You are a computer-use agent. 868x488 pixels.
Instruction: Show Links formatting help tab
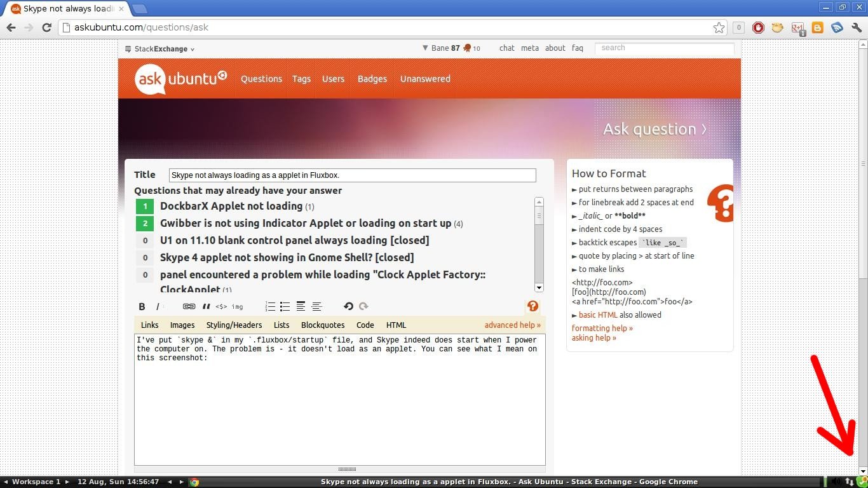150,325
